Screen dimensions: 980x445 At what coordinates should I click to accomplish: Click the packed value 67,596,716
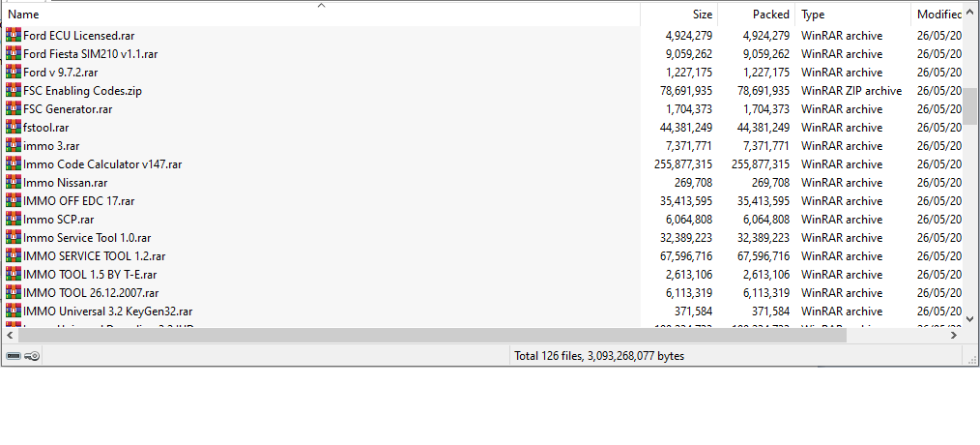[764, 256]
